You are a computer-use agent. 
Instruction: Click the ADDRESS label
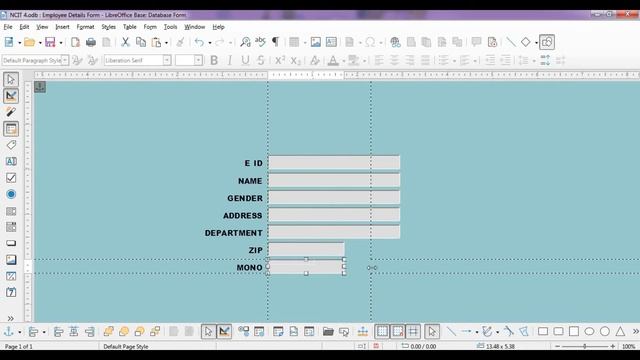(242, 216)
